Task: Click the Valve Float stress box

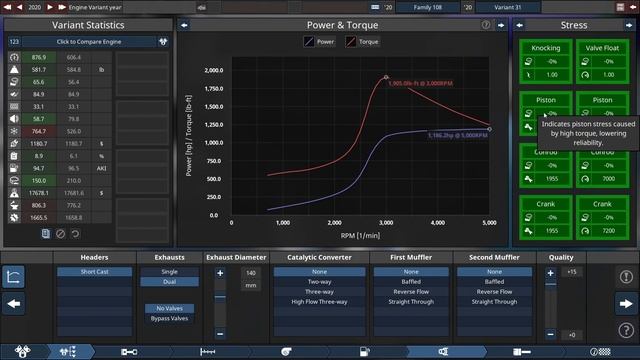Action: tap(602, 61)
